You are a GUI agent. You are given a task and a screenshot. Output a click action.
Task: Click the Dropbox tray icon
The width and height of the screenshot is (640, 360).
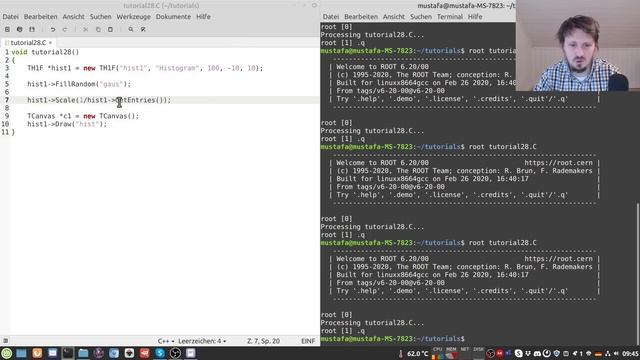(x=528, y=353)
